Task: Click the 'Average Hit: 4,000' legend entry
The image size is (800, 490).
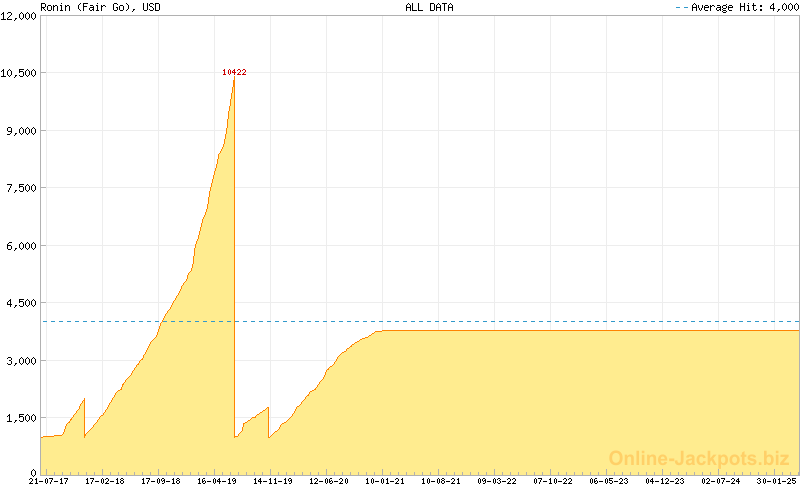Action: [x=735, y=7]
